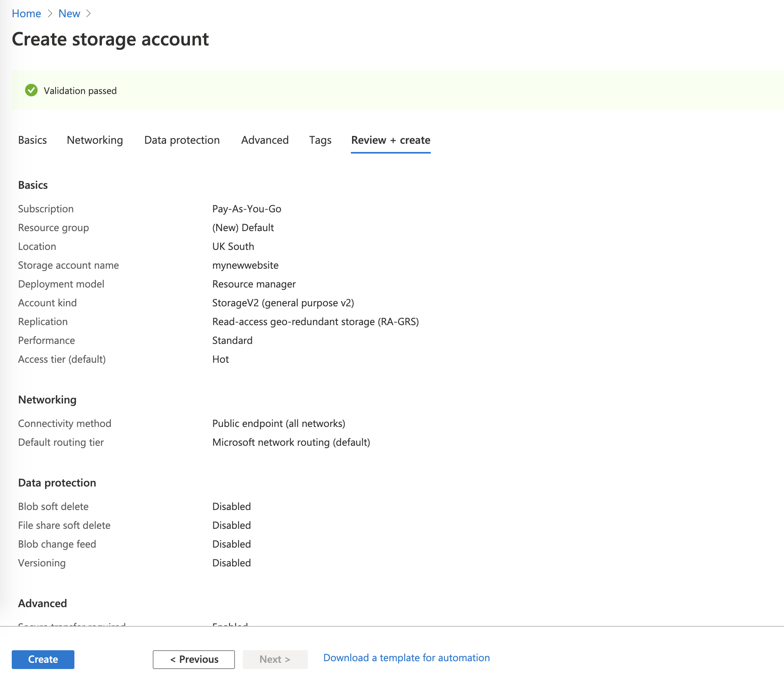
Task: Click the 'Standard' performance value
Action: (x=233, y=340)
